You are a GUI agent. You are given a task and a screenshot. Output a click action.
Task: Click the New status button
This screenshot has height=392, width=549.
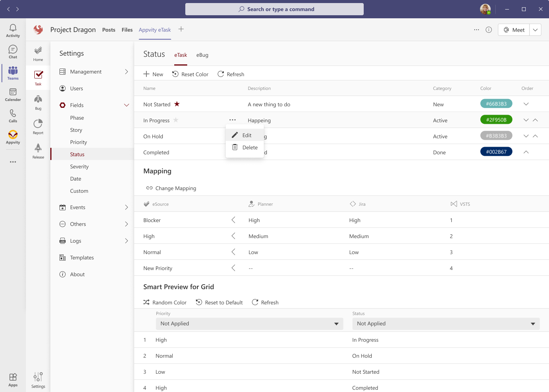pos(153,74)
